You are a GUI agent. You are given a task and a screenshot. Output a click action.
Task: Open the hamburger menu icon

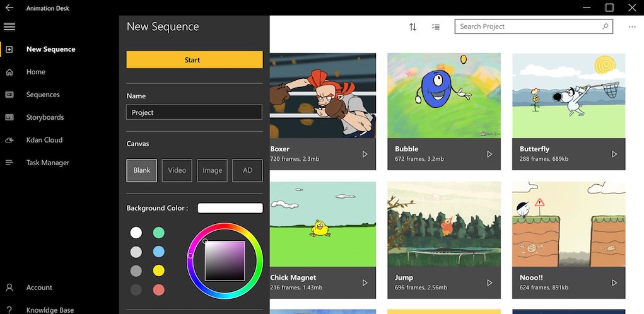click(9, 26)
